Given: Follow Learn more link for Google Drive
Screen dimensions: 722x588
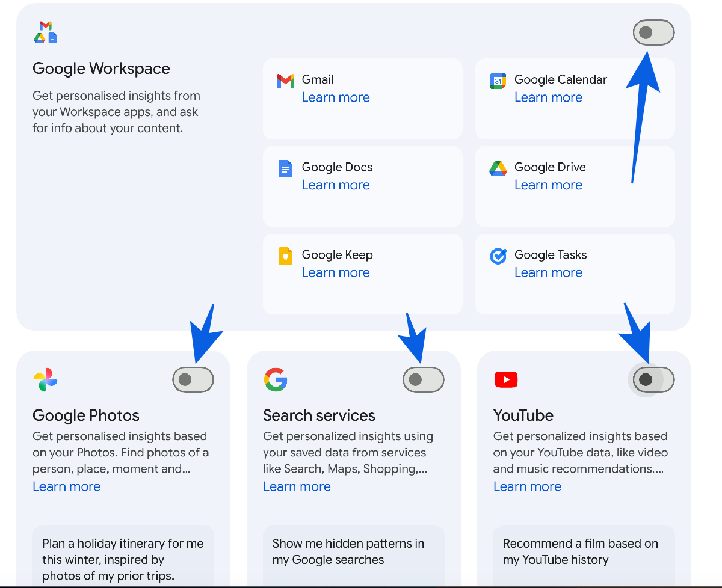Looking at the screenshot, I should pos(548,185).
